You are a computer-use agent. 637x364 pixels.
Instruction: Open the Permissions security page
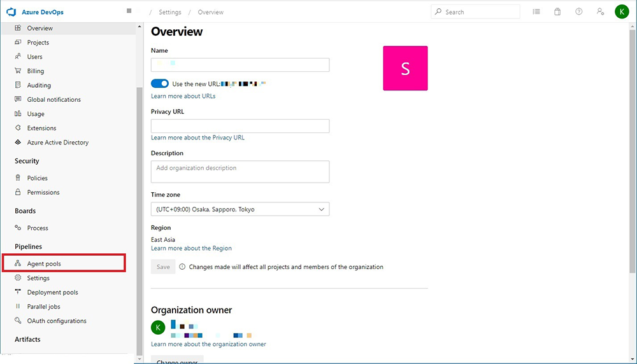click(x=43, y=192)
